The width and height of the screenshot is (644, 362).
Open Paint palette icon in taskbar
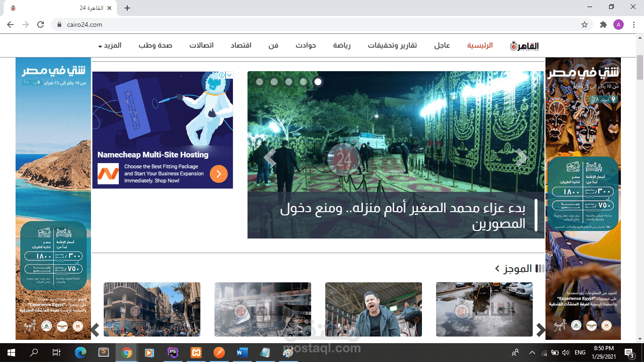(288, 352)
